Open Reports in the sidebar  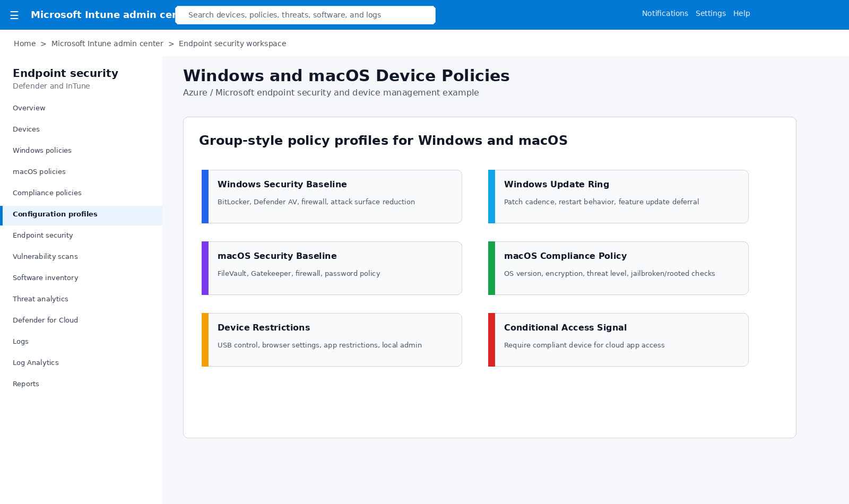81,384
